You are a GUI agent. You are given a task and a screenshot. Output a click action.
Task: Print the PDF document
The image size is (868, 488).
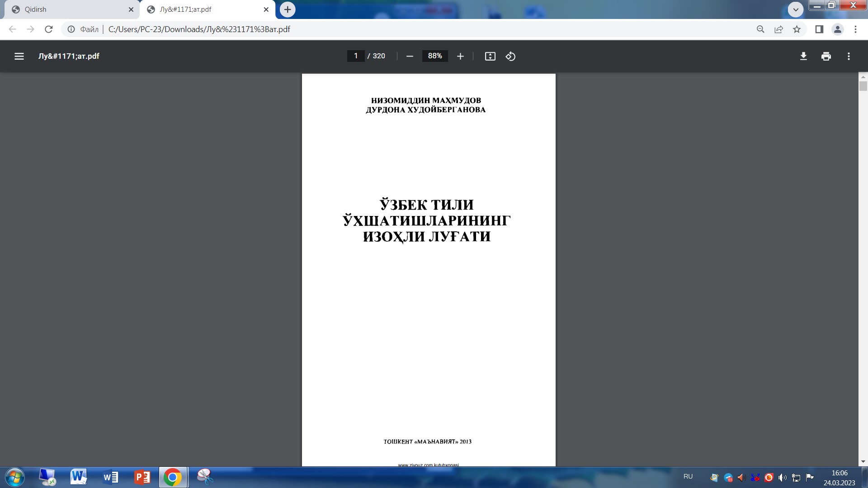826,56
